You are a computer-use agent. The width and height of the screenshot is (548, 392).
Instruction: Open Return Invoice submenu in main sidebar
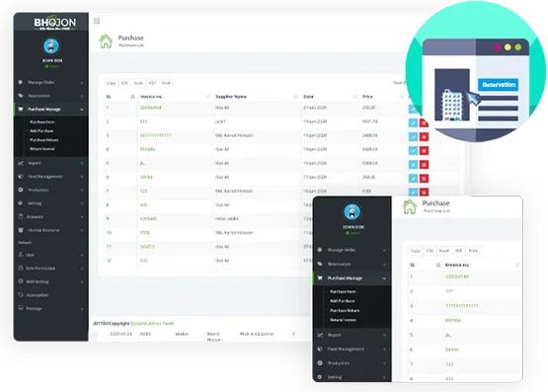click(x=42, y=149)
